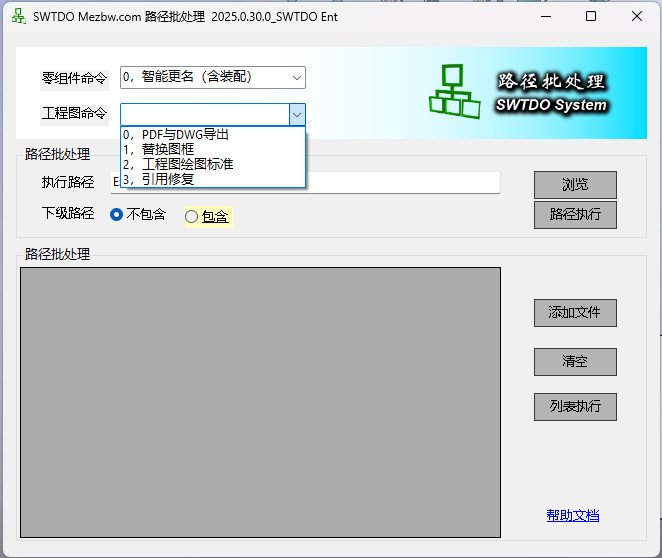Click the 列表执行 button

click(x=574, y=406)
